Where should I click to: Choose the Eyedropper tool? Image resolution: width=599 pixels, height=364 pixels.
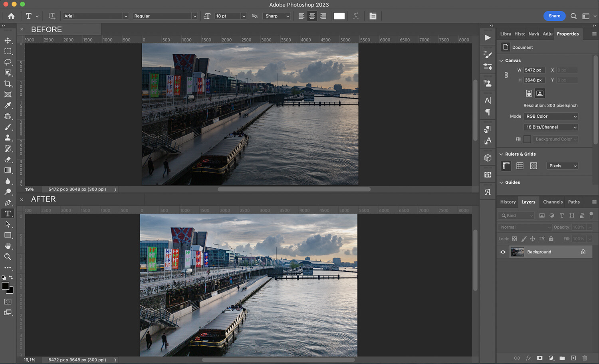(x=8, y=105)
